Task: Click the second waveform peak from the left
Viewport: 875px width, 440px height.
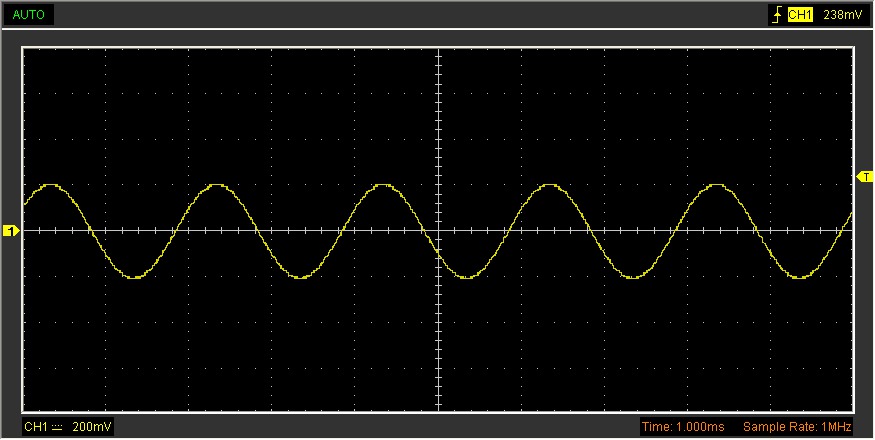Action: tap(218, 185)
